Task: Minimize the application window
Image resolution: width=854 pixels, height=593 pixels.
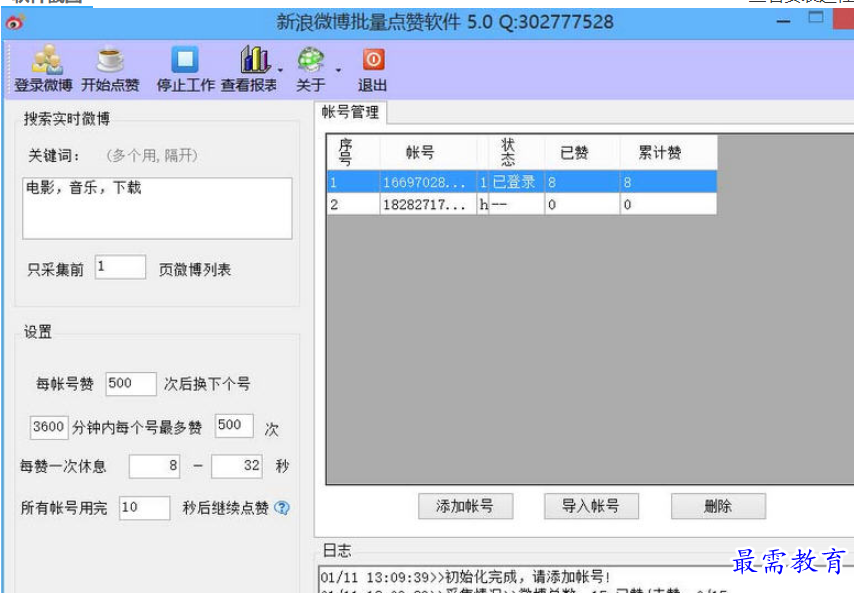Action: click(x=783, y=22)
